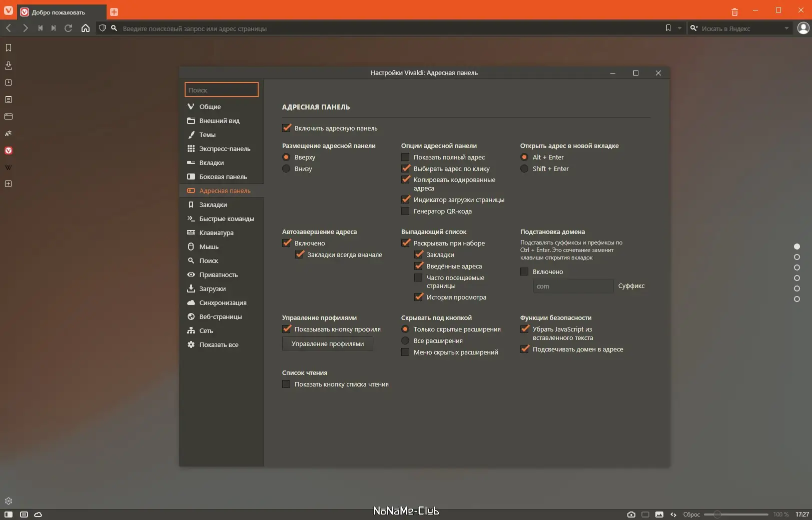Viewport: 812px width, 520px height.
Task: Select 'Внизу' address bar position
Action: (286, 169)
